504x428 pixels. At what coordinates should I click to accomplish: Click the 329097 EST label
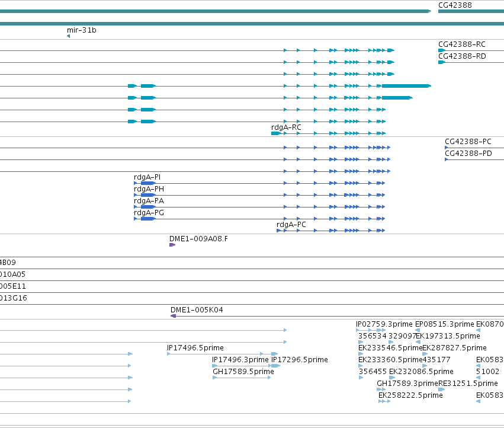402,336
